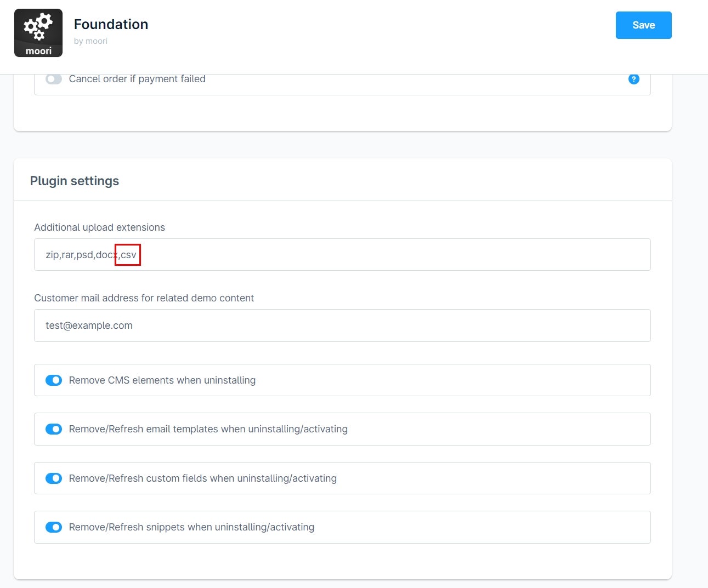Click the Customer mail address label
708x588 pixels.
[x=144, y=298]
